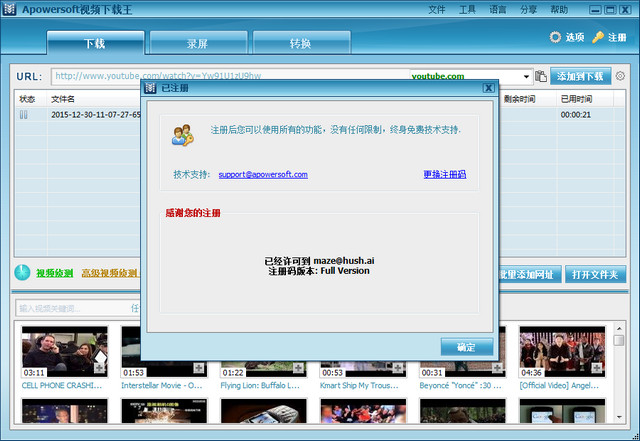This screenshot has width=640, height=441.
Task: Switch to the 转换 tab
Action: [301, 43]
